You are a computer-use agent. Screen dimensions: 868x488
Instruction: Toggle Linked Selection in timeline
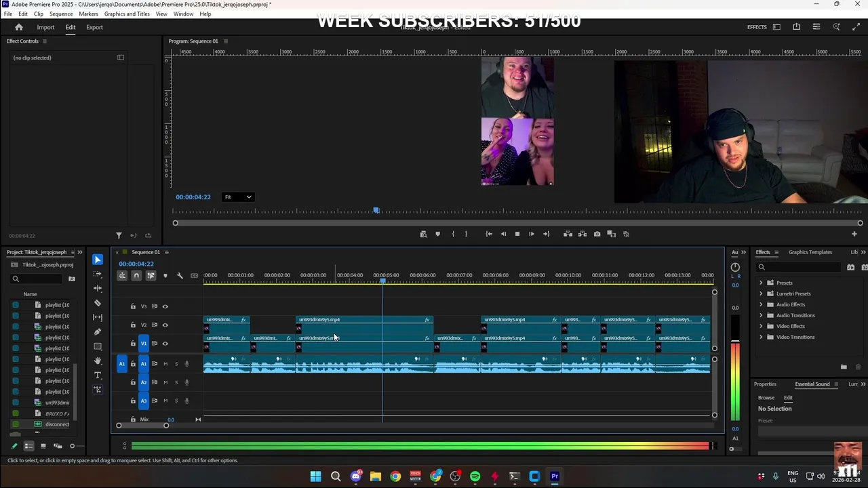[151, 276]
